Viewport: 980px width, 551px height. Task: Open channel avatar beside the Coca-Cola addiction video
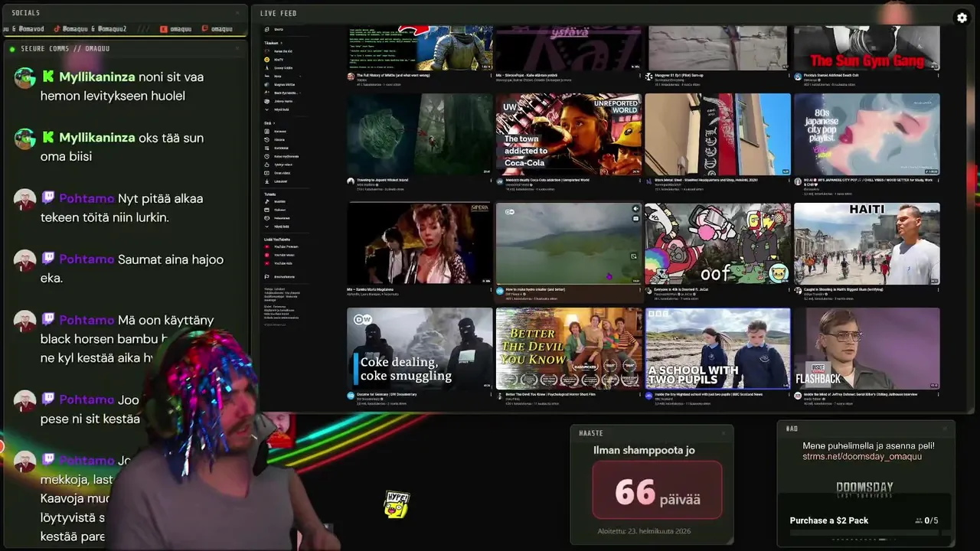[500, 182]
